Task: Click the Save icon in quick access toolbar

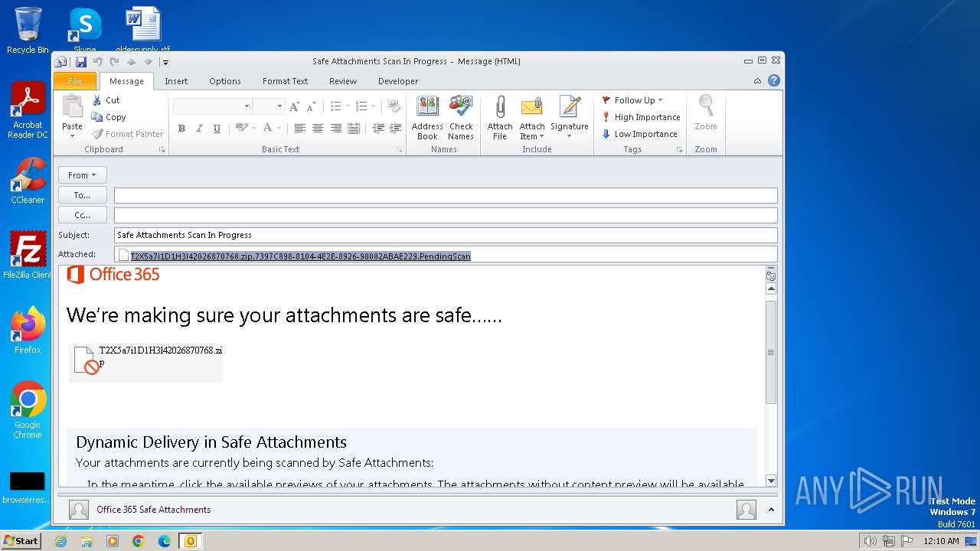Action: click(81, 61)
